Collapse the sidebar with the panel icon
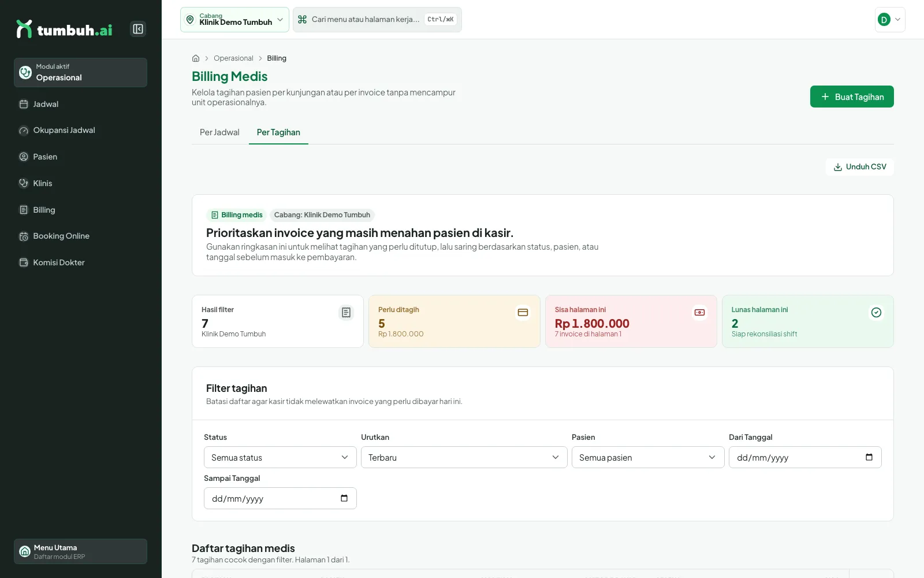The width and height of the screenshot is (924, 578). pos(138,29)
